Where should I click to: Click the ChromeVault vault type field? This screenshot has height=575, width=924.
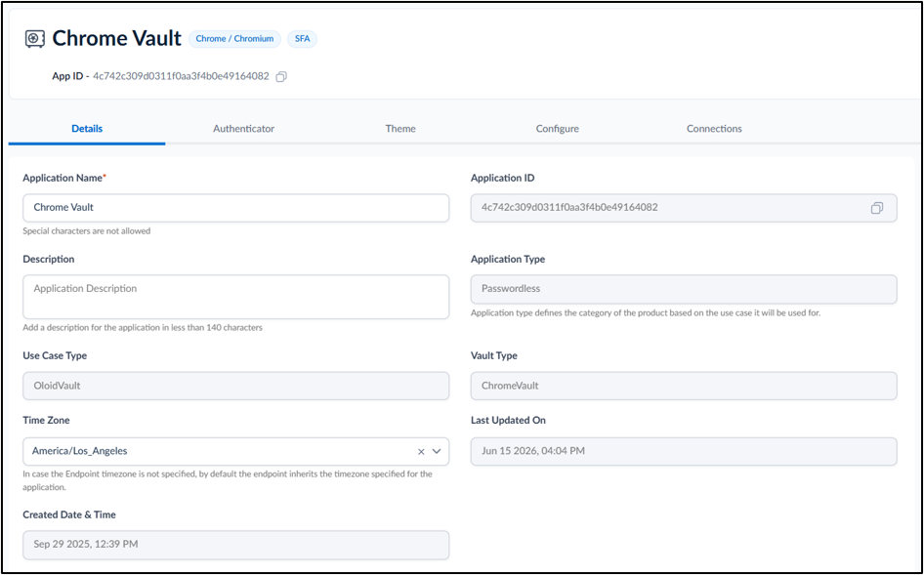(684, 386)
